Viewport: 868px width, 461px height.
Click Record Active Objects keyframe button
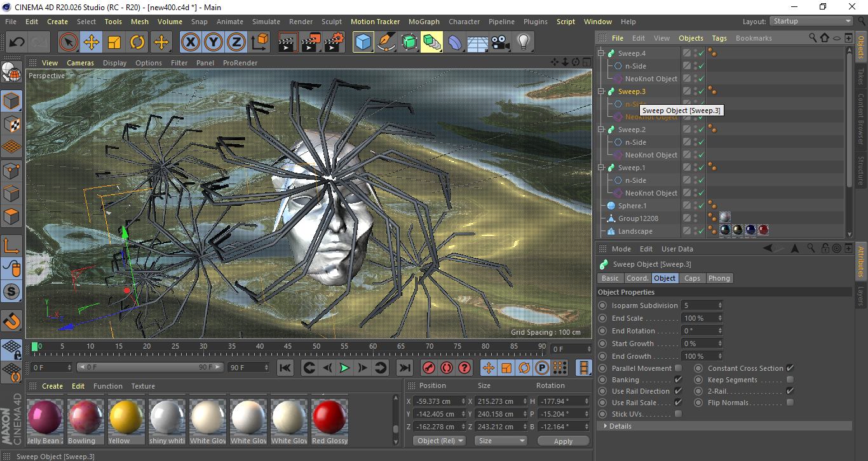(429, 368)
